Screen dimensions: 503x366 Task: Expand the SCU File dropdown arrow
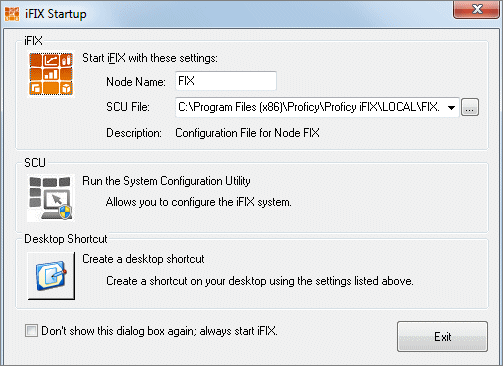pos(451,107)
